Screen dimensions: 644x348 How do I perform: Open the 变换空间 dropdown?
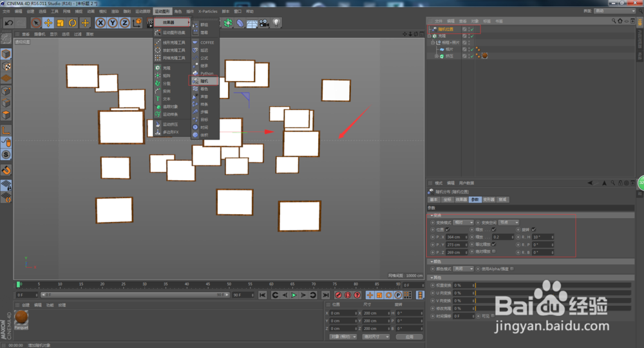pos(509,223)
